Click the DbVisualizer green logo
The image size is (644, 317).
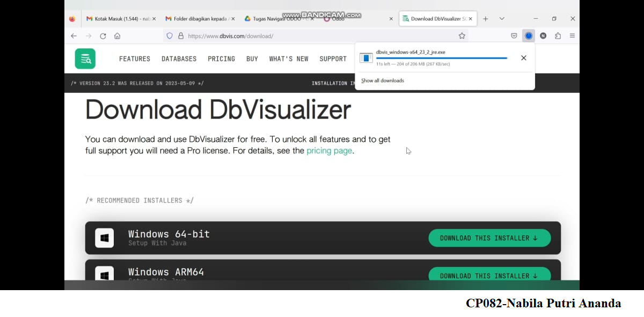[x=85, y=59]
